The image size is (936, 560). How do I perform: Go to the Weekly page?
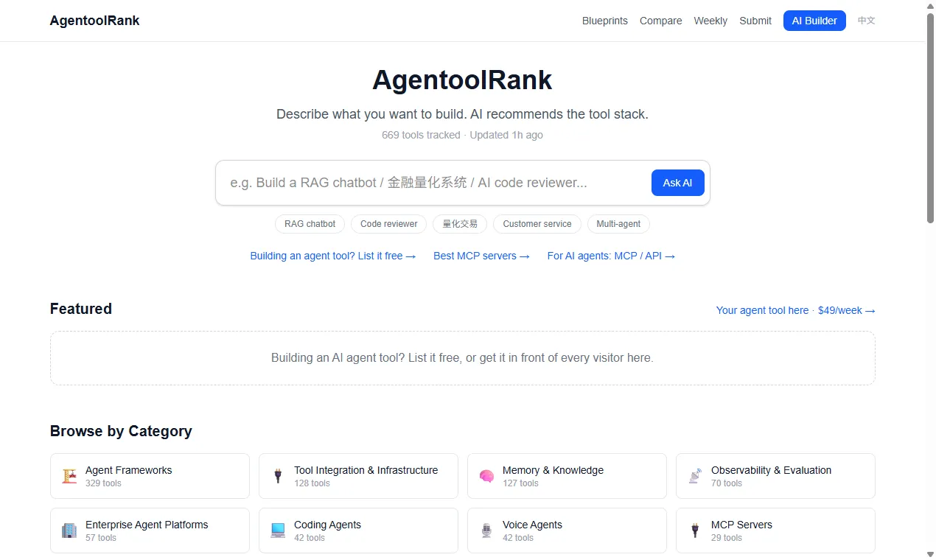click(710, 21)
